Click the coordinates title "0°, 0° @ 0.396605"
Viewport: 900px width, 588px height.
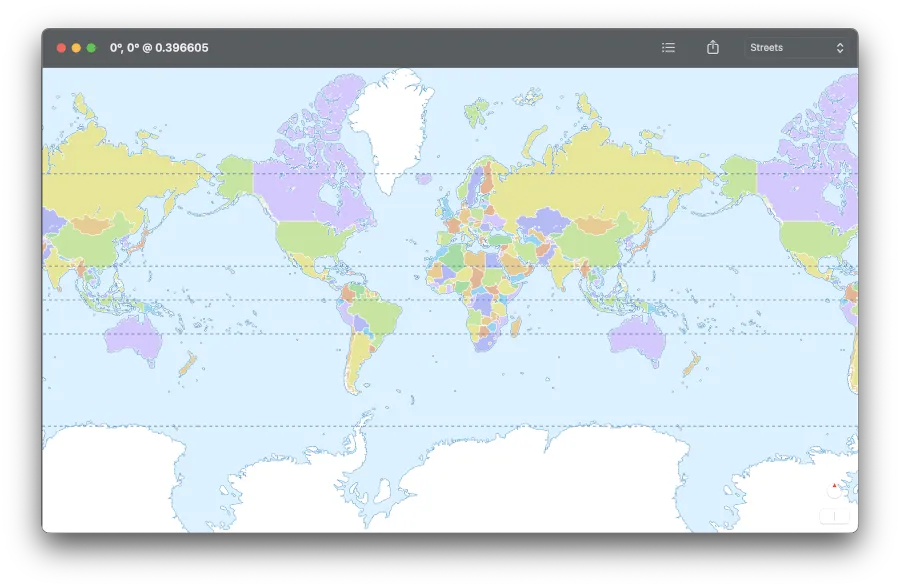click(159, 48)
